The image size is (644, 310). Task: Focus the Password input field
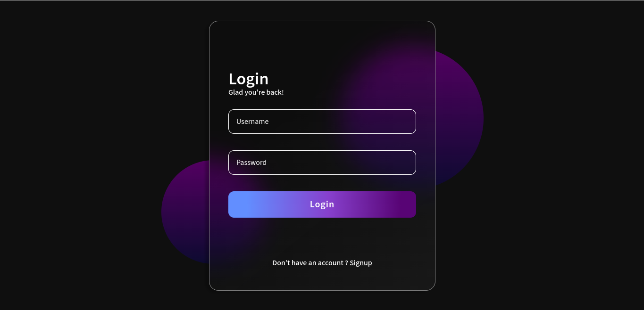click(x=322, y=163)
